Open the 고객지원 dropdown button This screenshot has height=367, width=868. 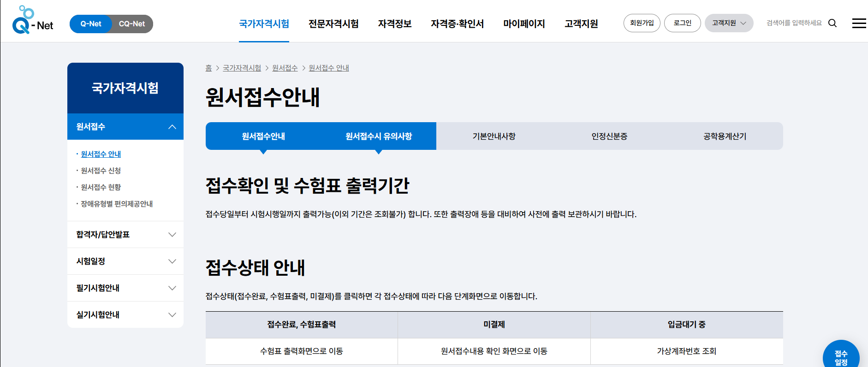tap(729, 23)
